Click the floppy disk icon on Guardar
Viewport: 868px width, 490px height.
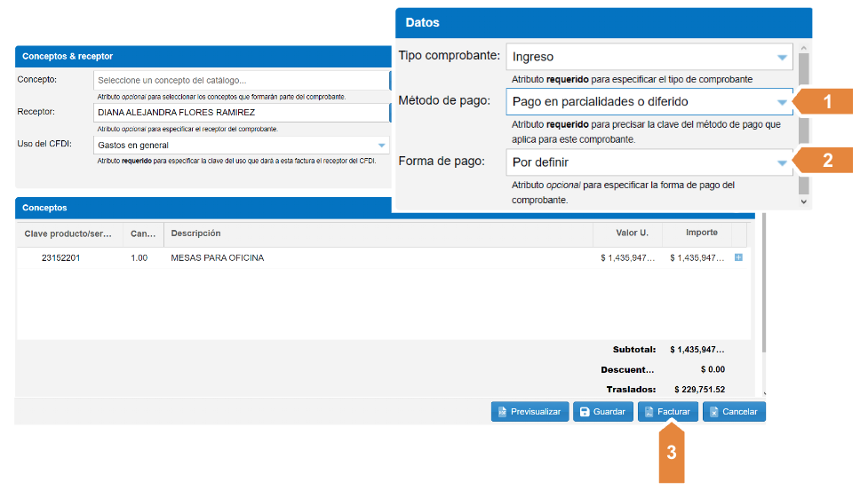pos(585,412)
